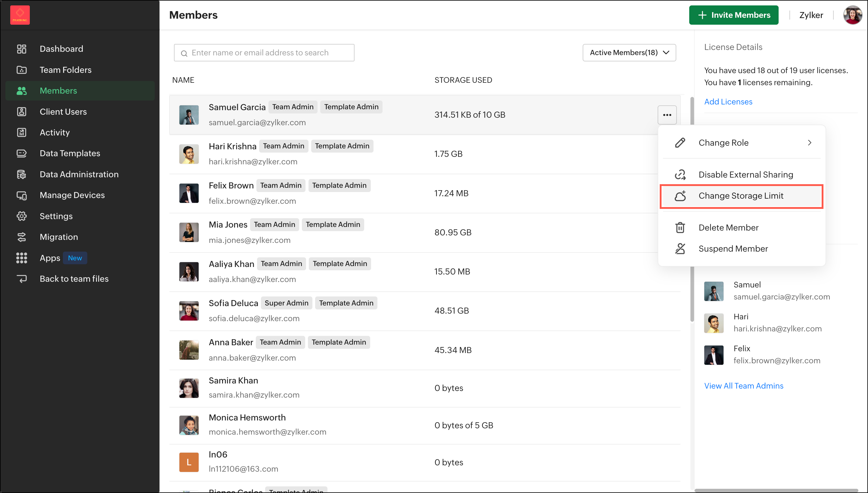This screenshot has width=868, height=493.
Task: Click Sofia Deluca's profile photo
Action: (x=189, y=311)
